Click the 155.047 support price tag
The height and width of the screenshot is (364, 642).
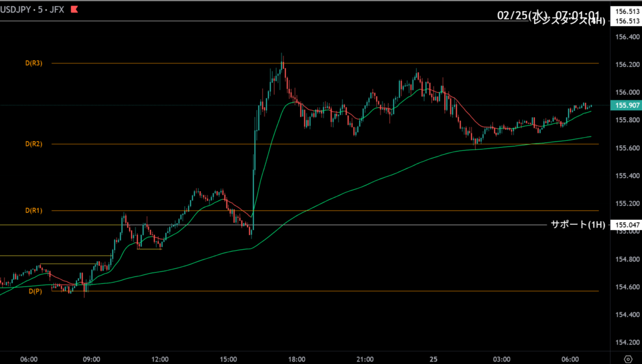click(626, 224)
